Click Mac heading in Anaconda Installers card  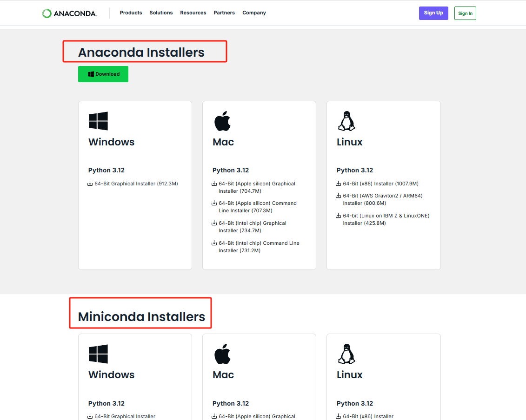(223, 142)
